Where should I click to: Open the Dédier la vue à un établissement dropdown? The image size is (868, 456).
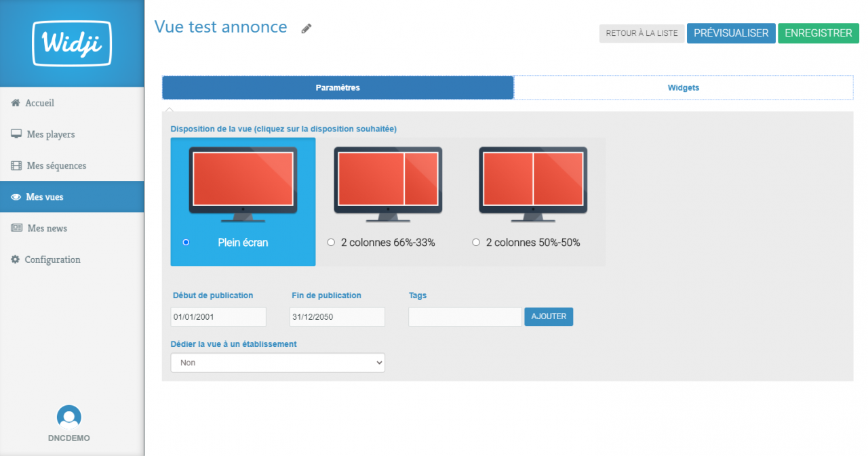point(278,362)
